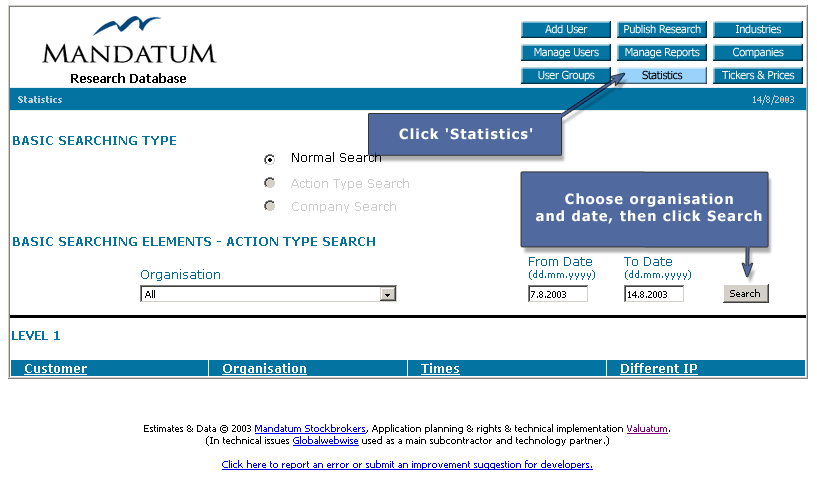817x481 pixels.
Task: Open Manage Users page
Action: [x=566, y=53]
